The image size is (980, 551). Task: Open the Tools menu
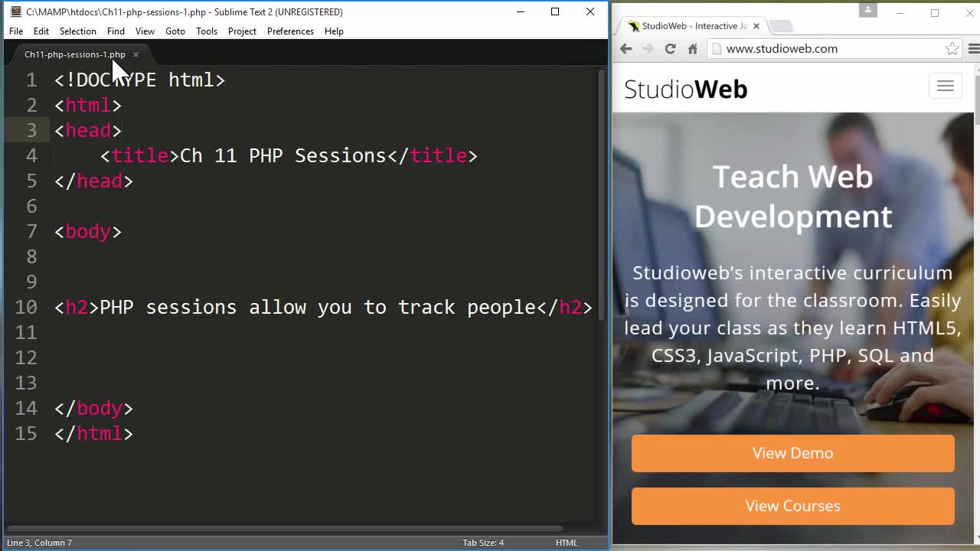pyautogui.click(x=207, y=31)
